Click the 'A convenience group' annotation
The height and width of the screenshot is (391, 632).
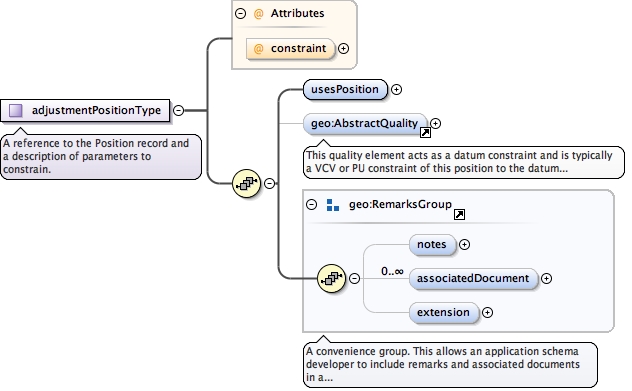point(450,364)
